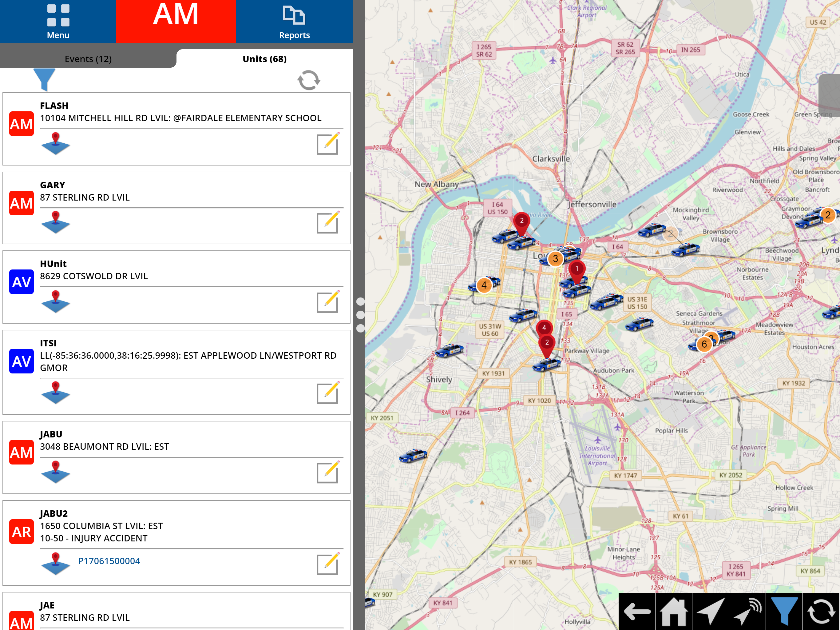Screen dimensions: 840x630
Task: Open the map filter funnel button
Action: point(784,611)
